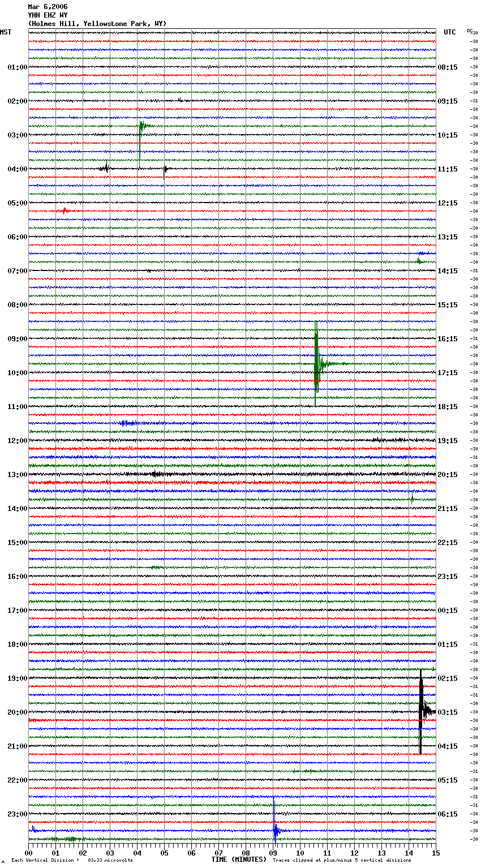Click the 'MST' time zone header

(6, 32)
